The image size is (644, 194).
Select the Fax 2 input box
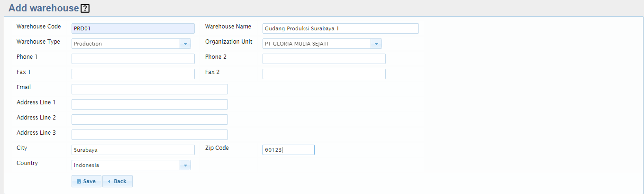click(x=324, y=74)
